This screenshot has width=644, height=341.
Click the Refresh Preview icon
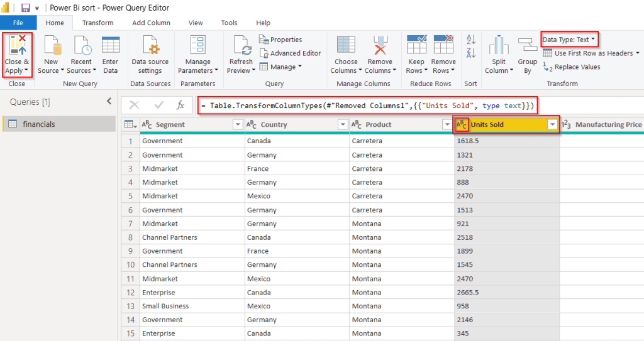point(241,45)
